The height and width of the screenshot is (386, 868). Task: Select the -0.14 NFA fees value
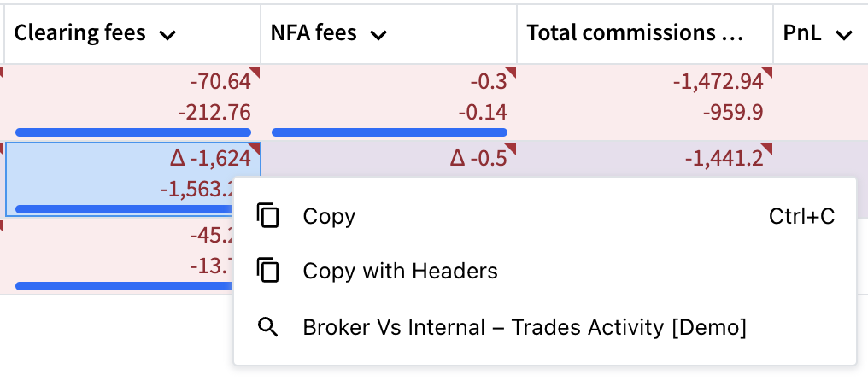482,113
